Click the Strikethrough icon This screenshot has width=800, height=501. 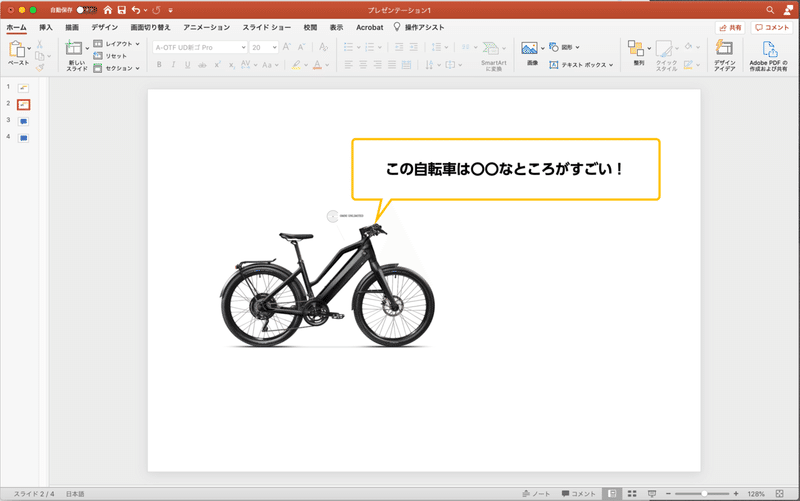pos(203,65)
